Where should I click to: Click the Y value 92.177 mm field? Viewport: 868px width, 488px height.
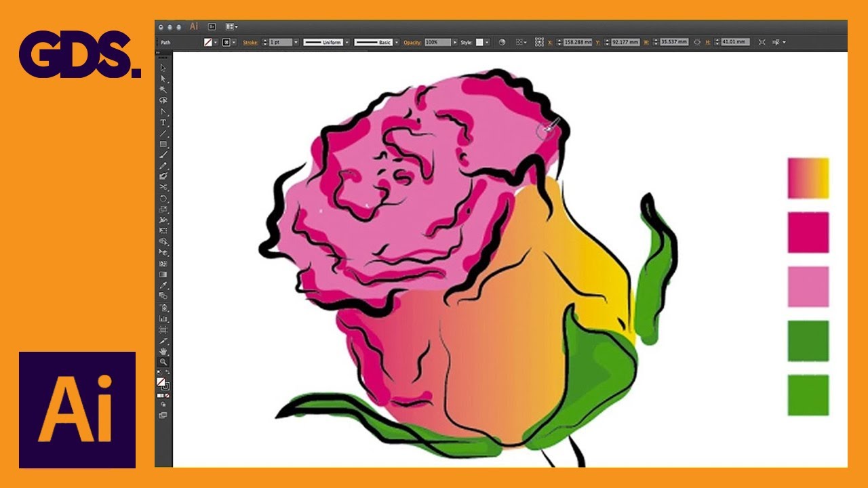pos(625,42)
